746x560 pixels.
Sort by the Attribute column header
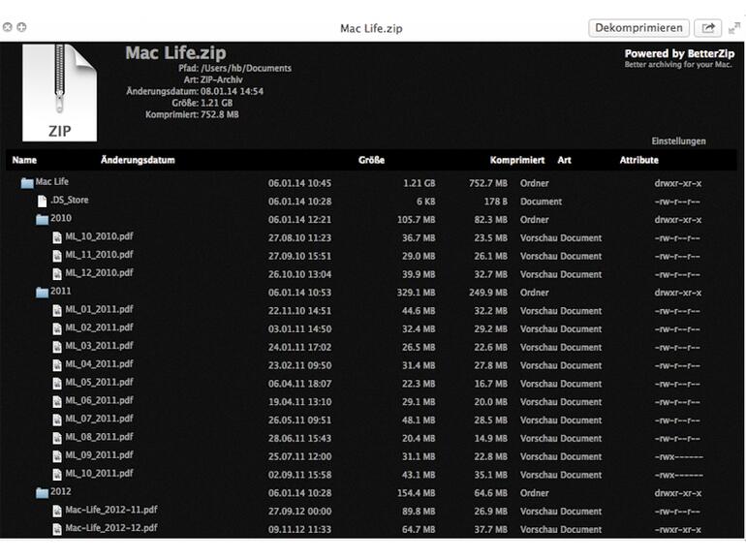[639, 160]
